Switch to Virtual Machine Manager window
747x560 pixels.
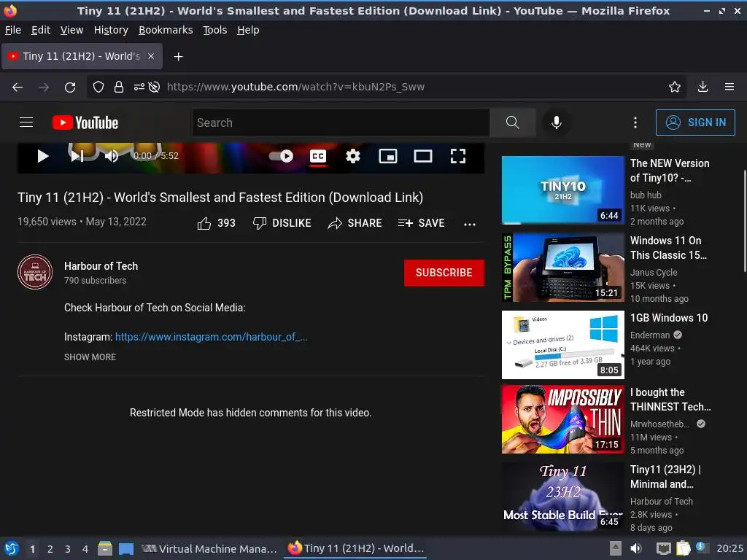209,548
